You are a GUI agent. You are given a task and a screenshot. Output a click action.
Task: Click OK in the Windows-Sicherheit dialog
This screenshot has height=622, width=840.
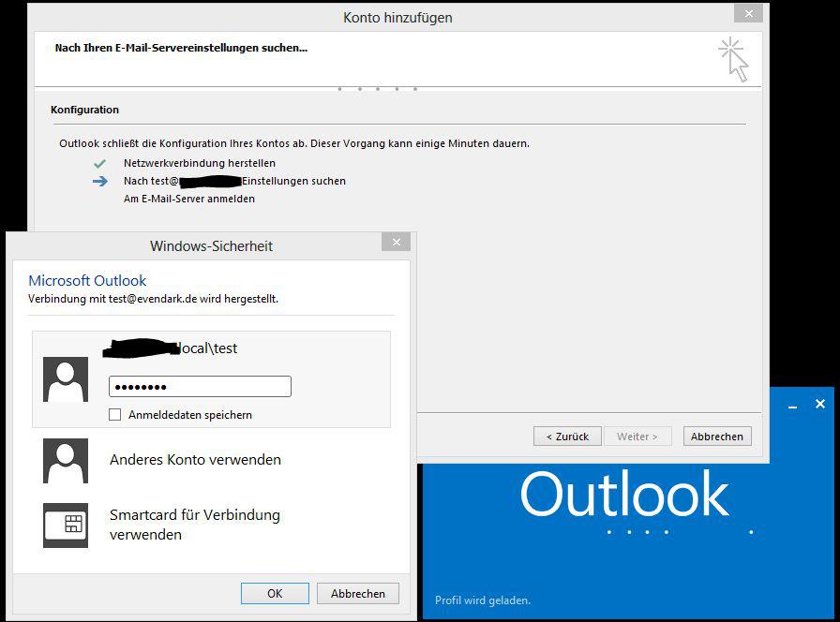(275, 593)
